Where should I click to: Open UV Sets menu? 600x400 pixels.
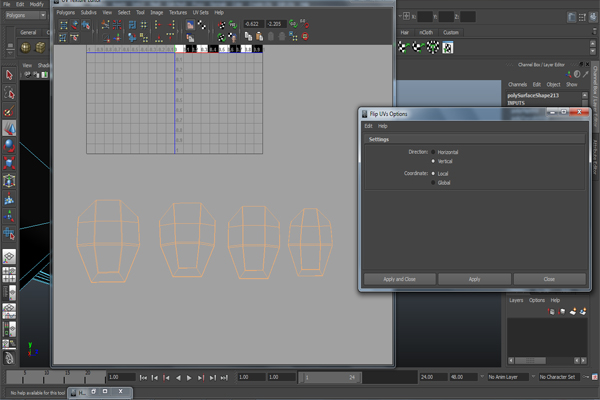(x=200, y=13)
